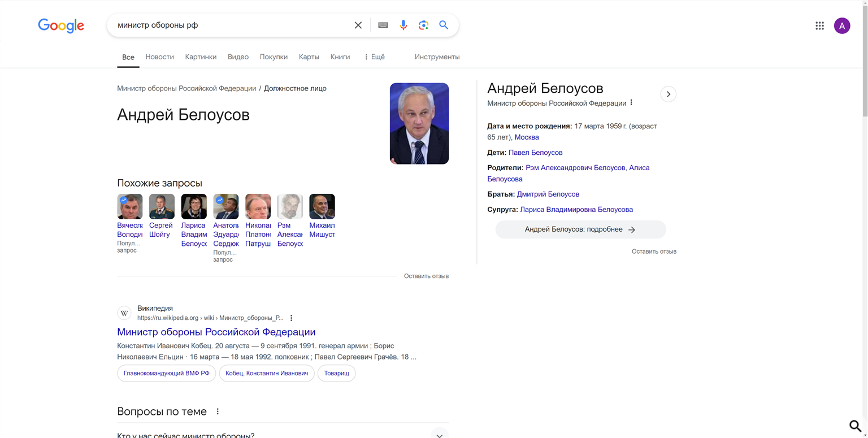Screen dimensions: 868x438
Task: Open the on-screen keyboard icon
Action: coord(383,25)
